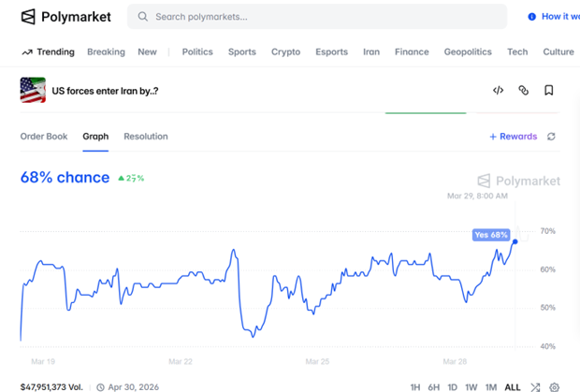Click the Rewards button
The height and width of the screenshot is (392, 580).
tap(514, 137)
